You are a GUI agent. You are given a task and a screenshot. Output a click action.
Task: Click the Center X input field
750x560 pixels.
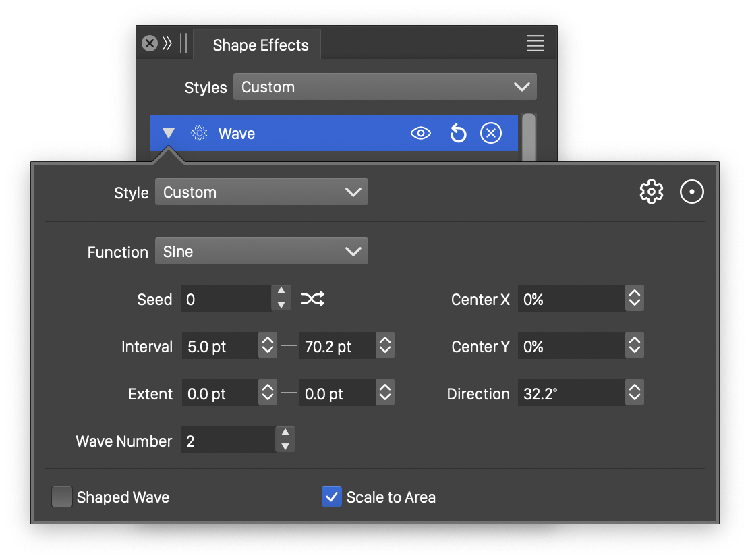571,299
